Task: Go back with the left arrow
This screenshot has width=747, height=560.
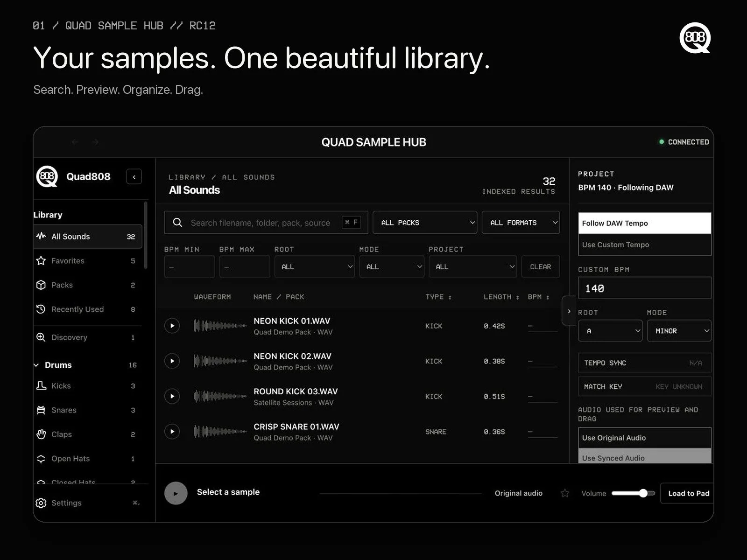Action: coord(75,142)
